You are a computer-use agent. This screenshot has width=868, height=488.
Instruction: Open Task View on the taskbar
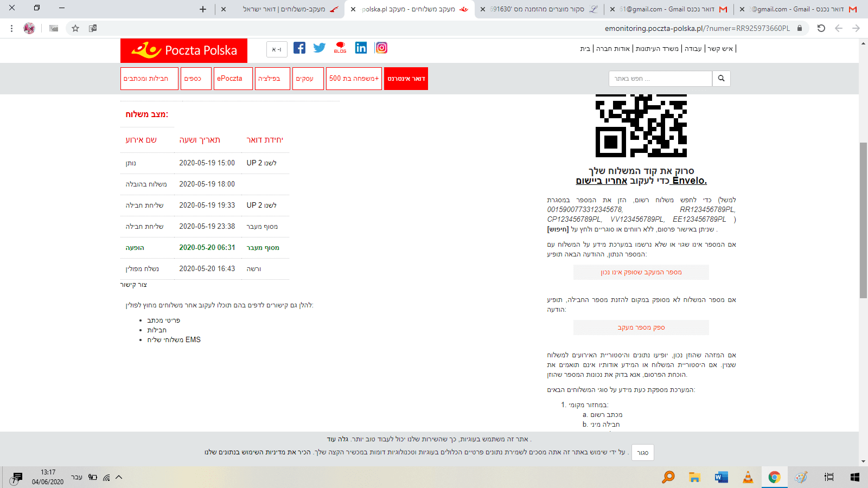click(828, 477)
